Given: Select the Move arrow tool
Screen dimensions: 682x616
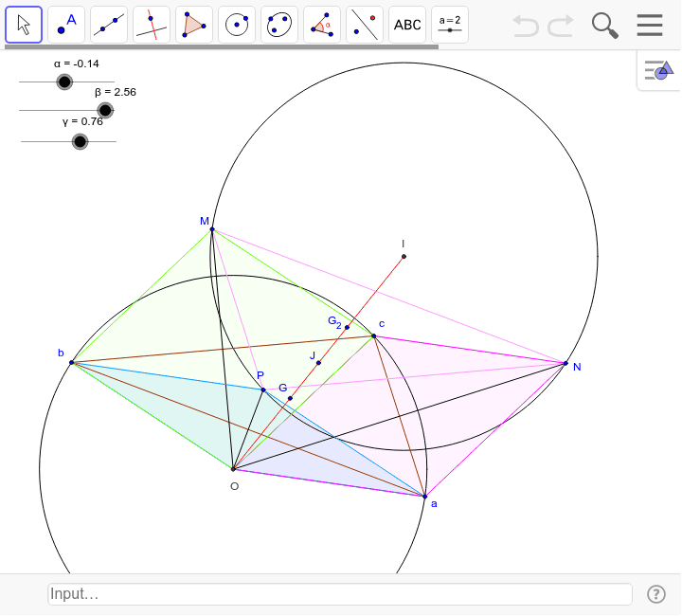Looking at the screenshot, I should click(x=24, y=25).
